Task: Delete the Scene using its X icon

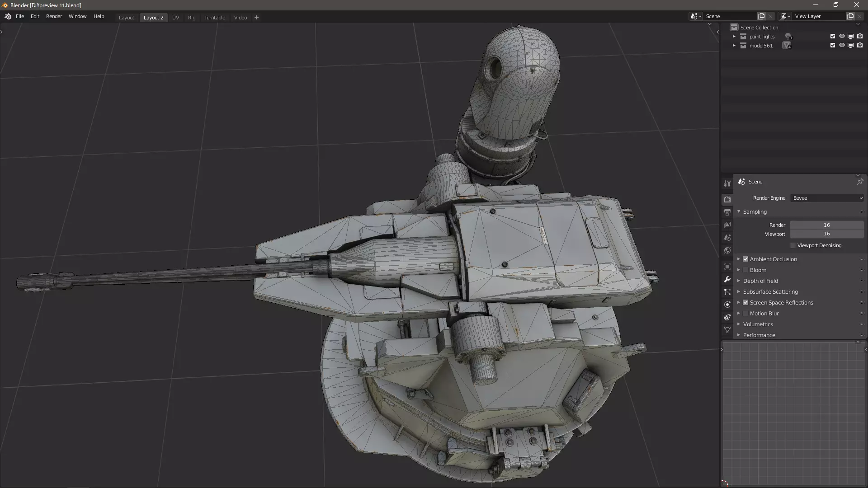Action: (770, 16)
